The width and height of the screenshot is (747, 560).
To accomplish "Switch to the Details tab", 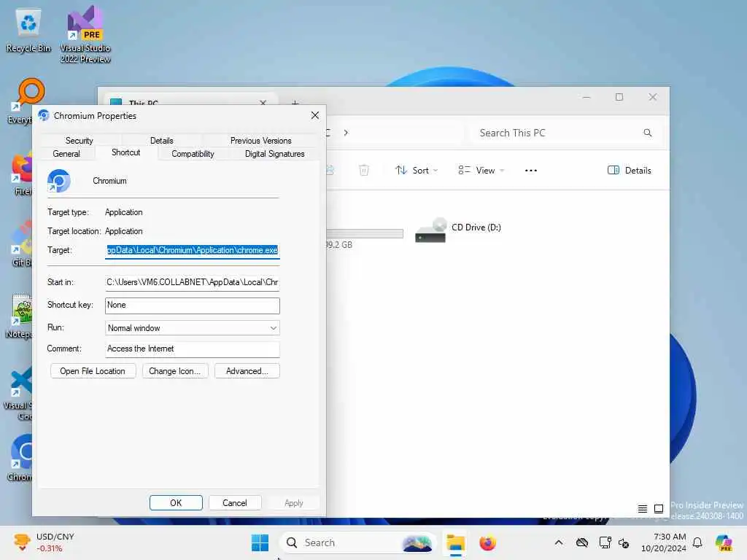I will [x=161, y=141].
